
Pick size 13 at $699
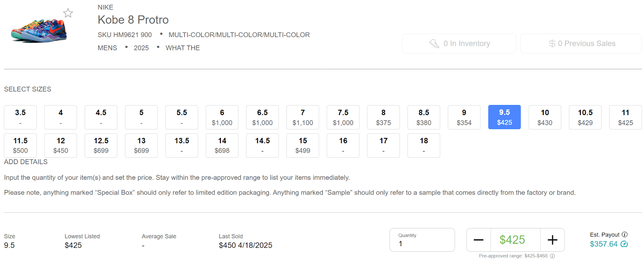coord(141,146)
